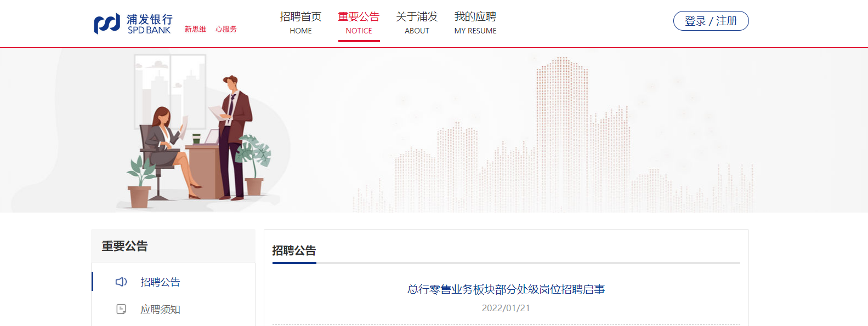Open 关于浦发 ABOUT in navigation
This screenshot has height=326, width=868.
click(417, 23)
